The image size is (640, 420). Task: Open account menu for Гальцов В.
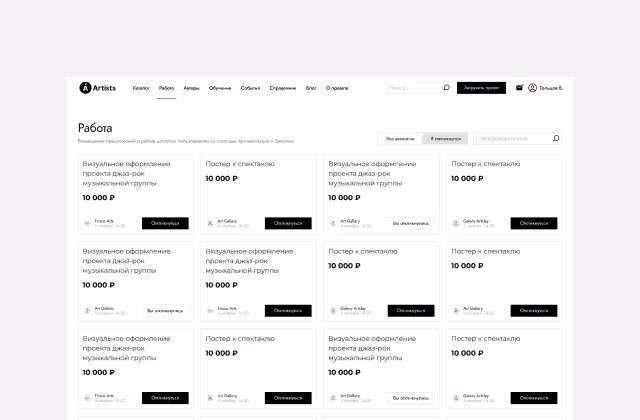tap(551, 88)
